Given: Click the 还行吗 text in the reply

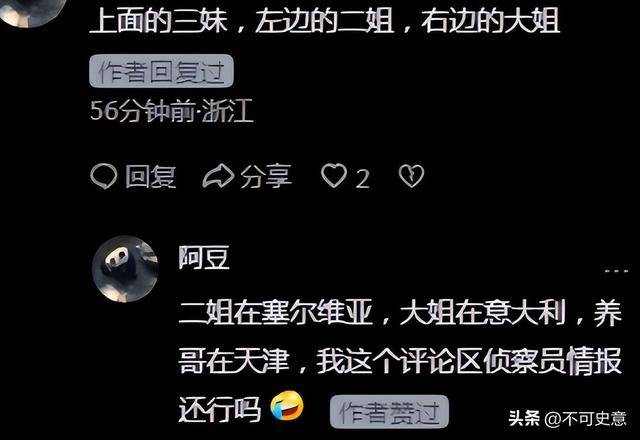Looking at the screenshot, I should point(220,409).
